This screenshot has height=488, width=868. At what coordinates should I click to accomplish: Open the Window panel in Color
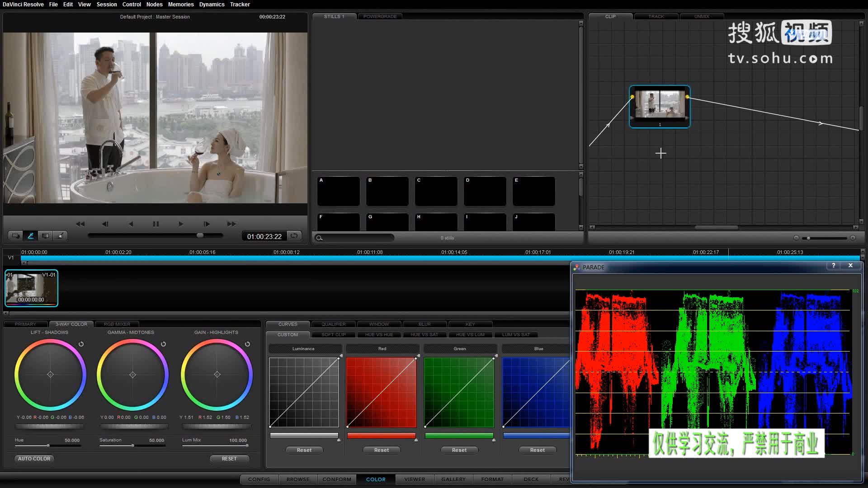(378, 324)
